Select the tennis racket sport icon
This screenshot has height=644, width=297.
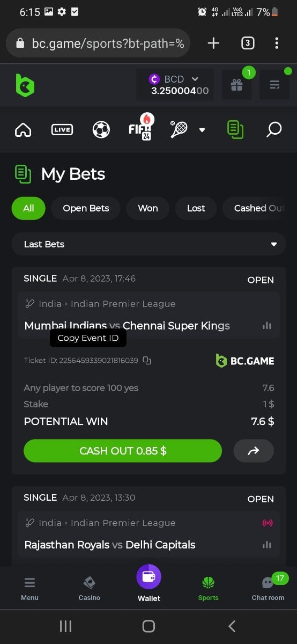click(179, 129)
